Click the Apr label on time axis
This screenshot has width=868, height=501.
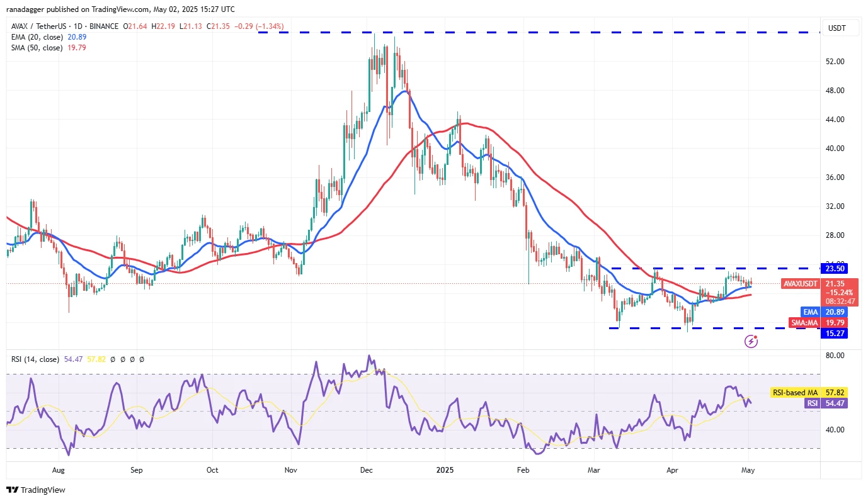[x=671, y=470]
